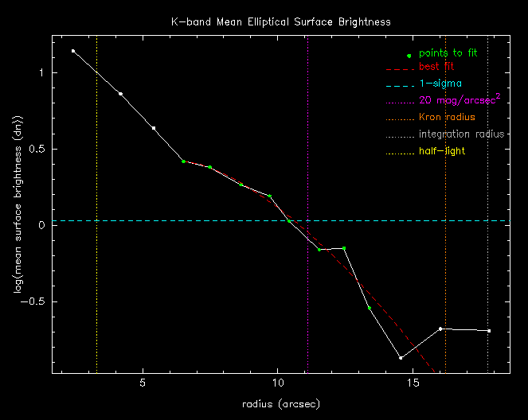Click the leftmost white data point
The image size is (528, 420).
pos(73,51)
